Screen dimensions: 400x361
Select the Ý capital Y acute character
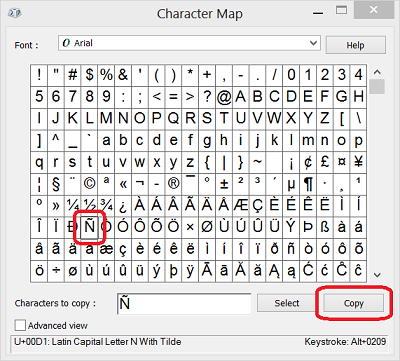tap(291, 227)
